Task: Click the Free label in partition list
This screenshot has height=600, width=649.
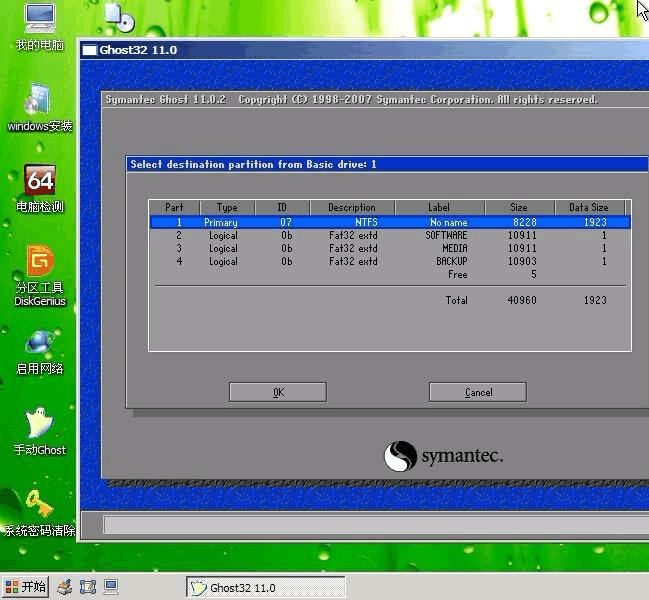Action: tap(458, 274)
